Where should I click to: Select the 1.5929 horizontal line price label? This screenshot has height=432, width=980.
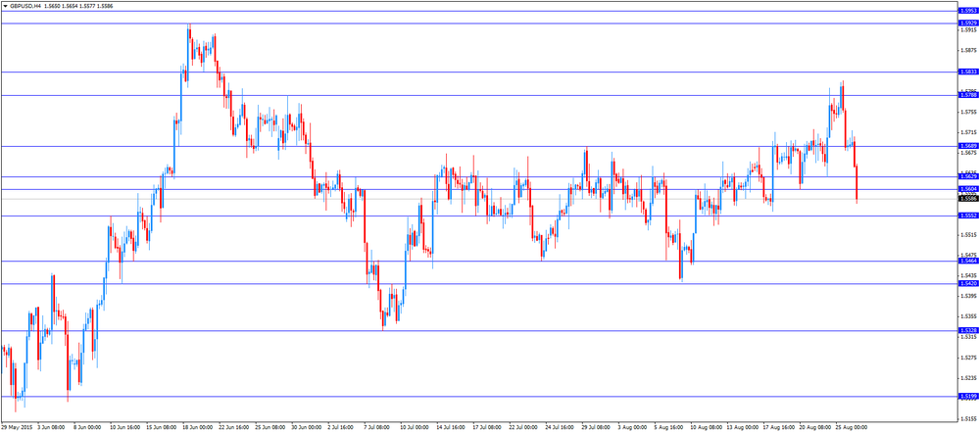point(967,24)
